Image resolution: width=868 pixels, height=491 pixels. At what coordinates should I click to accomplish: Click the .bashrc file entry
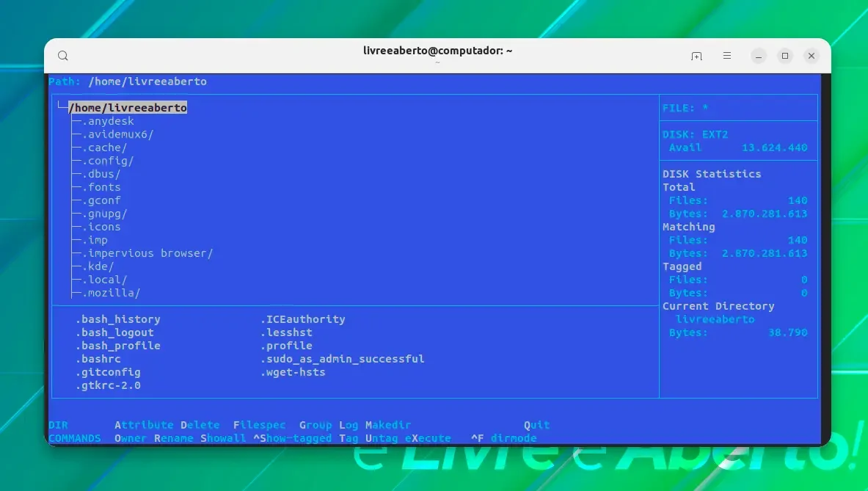tap(98, 359)
